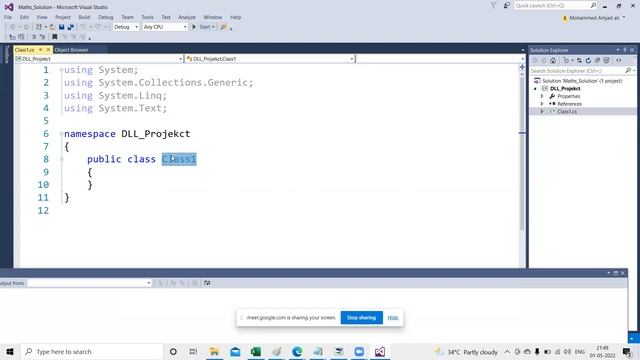Screen dimensions: 640x360
Task: Click the Windows Start button
Action: 10,351
